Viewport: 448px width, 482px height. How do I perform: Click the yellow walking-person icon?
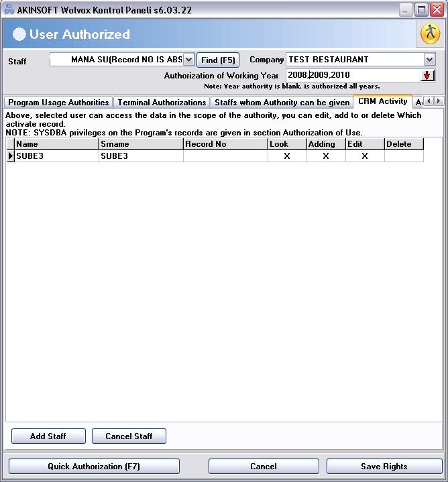[x=430, y=34]
